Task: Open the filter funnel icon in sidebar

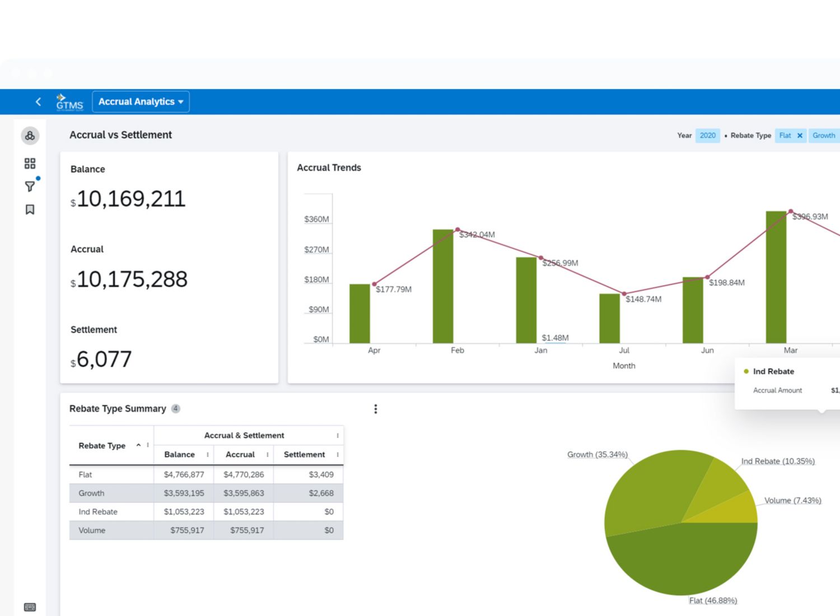Action: tap(30, 186)
